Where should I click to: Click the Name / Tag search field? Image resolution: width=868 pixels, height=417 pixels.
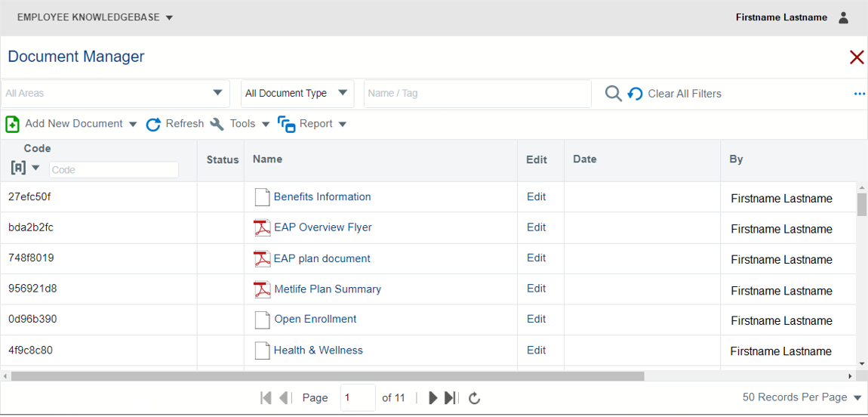[477, 94]
